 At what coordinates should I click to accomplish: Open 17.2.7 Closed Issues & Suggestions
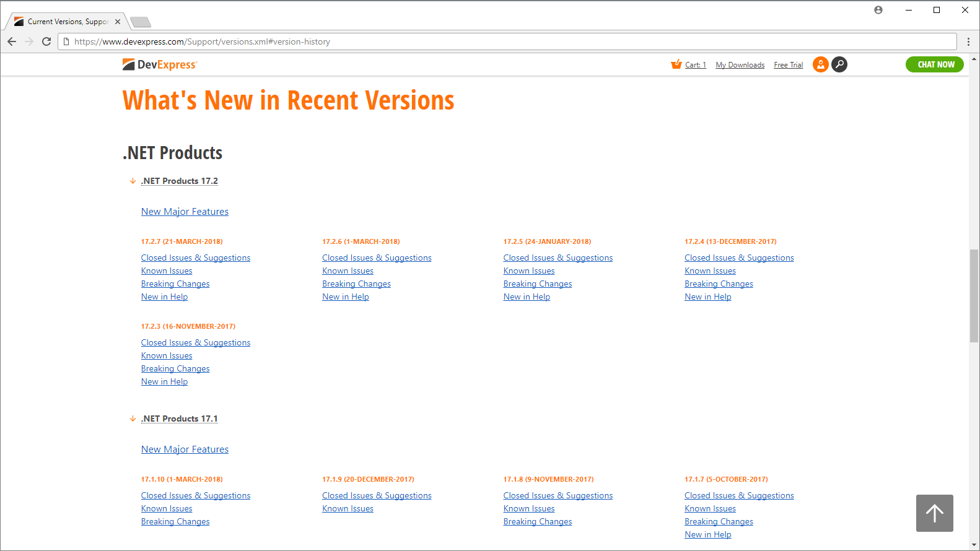196,258
